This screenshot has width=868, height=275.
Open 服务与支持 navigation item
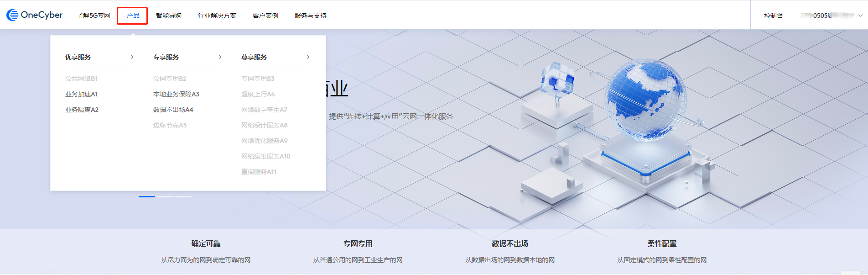click(x=311, y=16)
